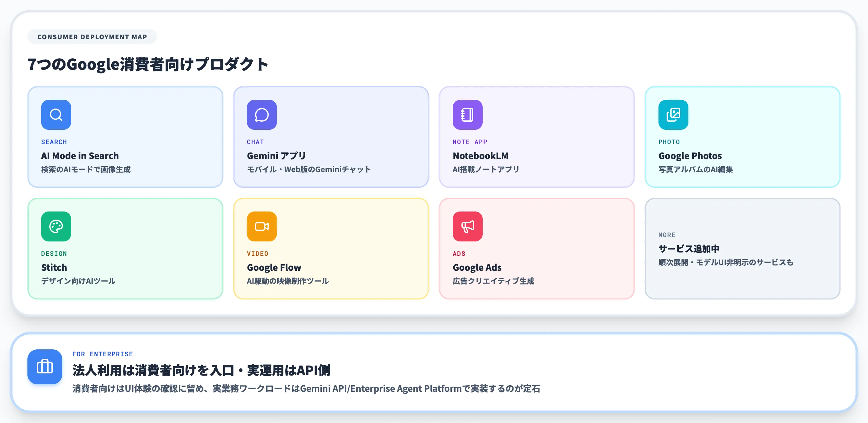Click the NOTE APP category label
Screen dimensions: 868x423
pos(470,142)
